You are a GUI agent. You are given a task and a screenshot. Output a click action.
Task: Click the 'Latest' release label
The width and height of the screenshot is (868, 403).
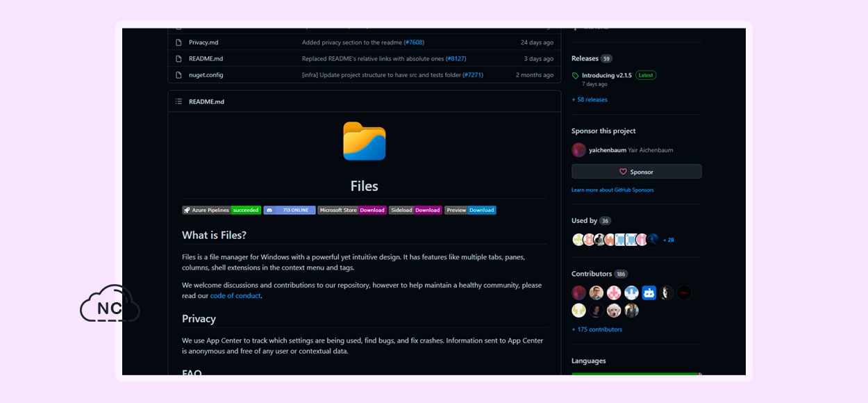(646, 75)
